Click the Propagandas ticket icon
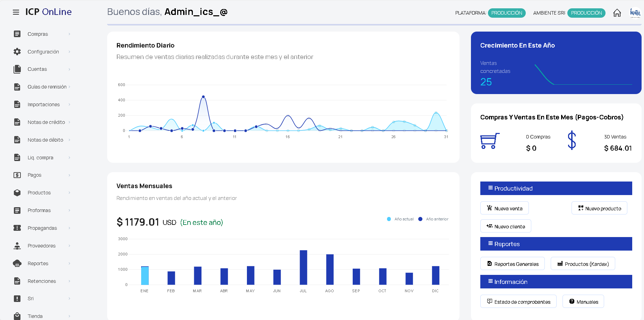644x320 pixels. click(x=17, y=228)
